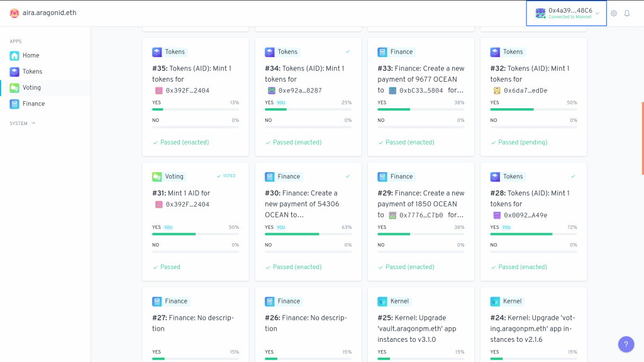Click the Tokens icon on vote #32

pos(495,52)
